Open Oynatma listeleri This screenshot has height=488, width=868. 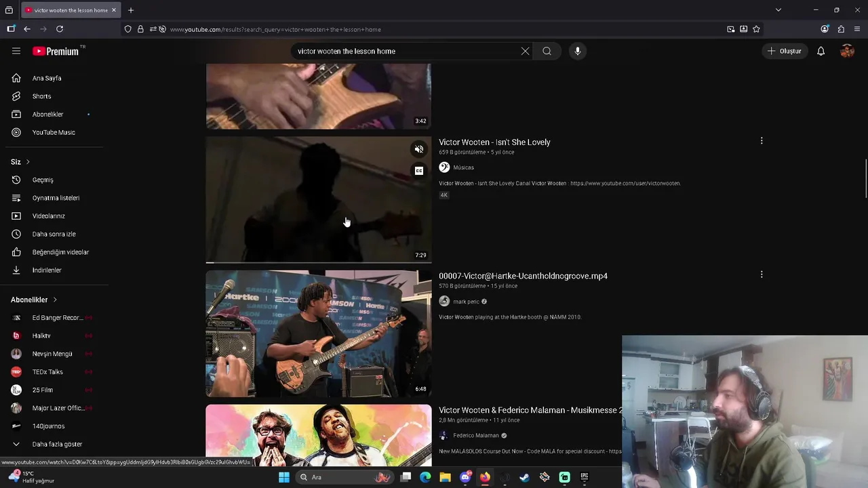point(54,198)
